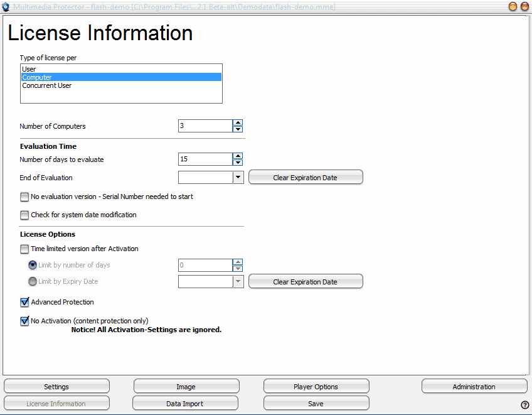This screenshot has height=415, width=532.
Task: Select Concurrent User license type
Action: pyautogui.click(x=47, y=85)
